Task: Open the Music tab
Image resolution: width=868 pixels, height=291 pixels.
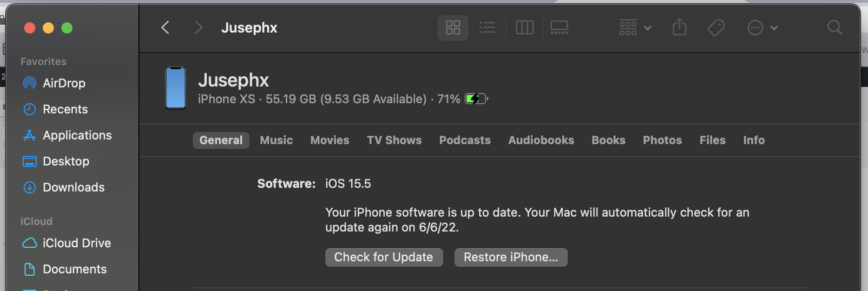Action: [x=276, y=140]
